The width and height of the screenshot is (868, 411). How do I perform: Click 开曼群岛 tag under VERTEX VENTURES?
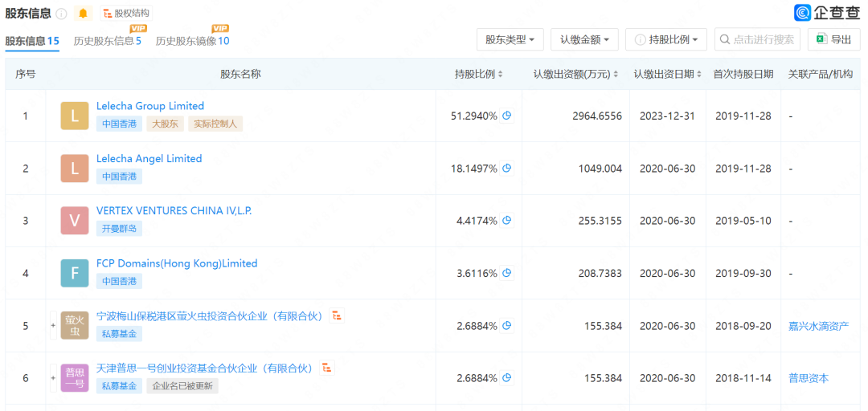119,229
